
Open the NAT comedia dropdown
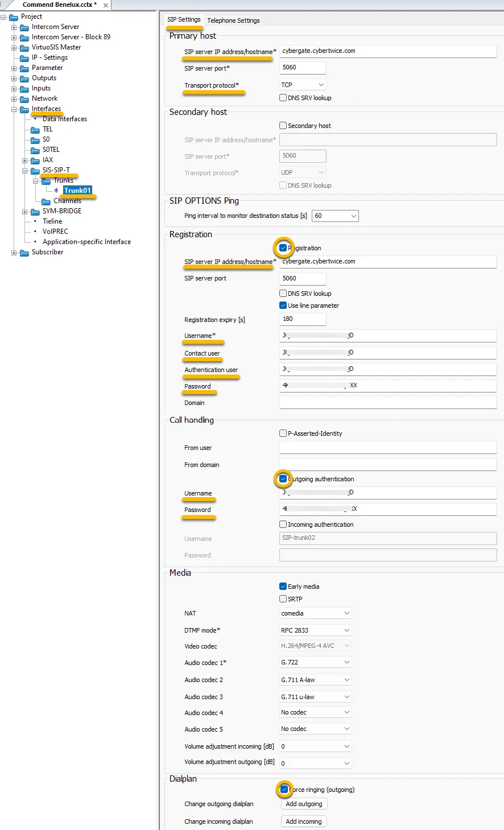[315, 613]
